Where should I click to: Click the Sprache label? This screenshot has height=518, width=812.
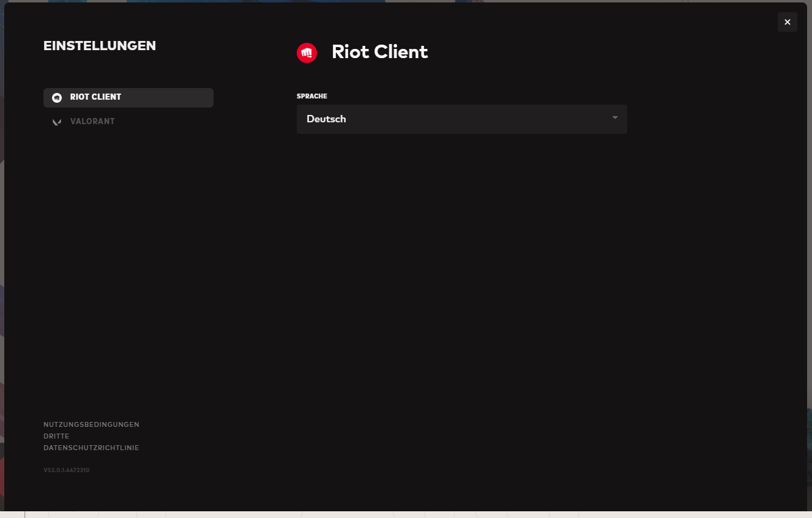pyautogui.click(x=312, y=97)
